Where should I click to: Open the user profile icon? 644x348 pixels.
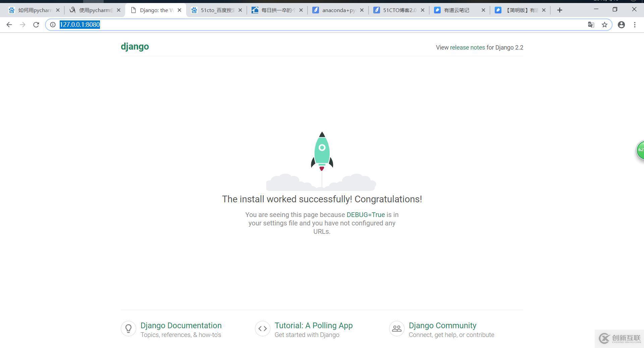click(621, 24)
